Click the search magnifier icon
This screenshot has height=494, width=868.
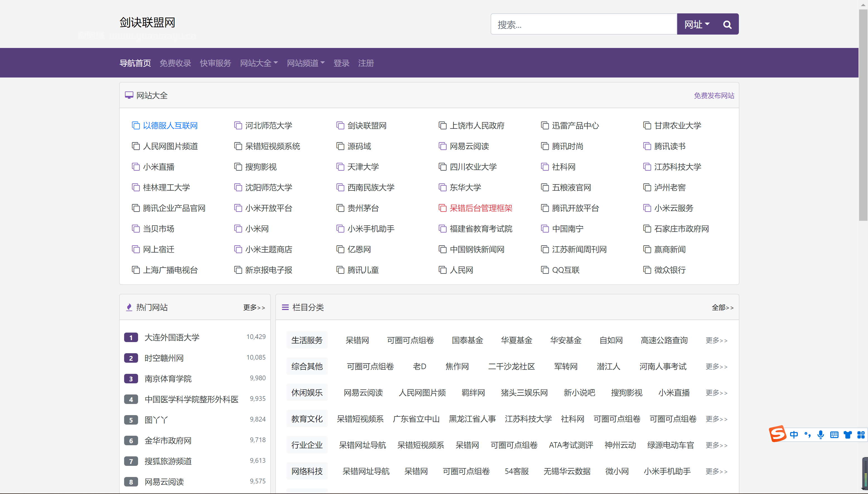(727, 25)
